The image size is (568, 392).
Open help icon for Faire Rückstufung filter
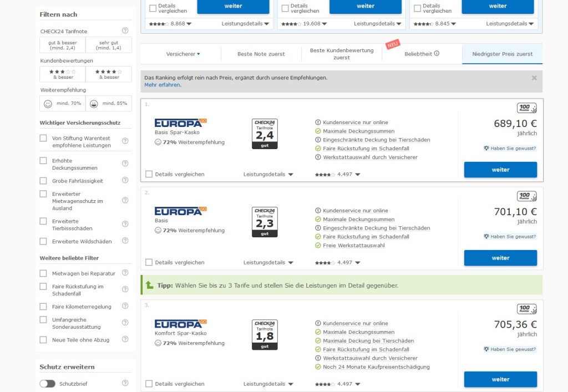click(125, 289)
